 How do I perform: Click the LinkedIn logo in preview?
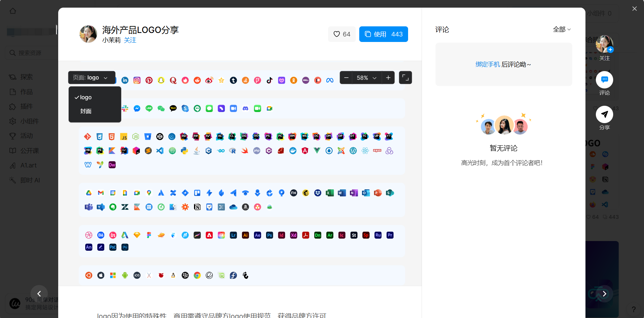pyautogui.click(x=125, y=80)
